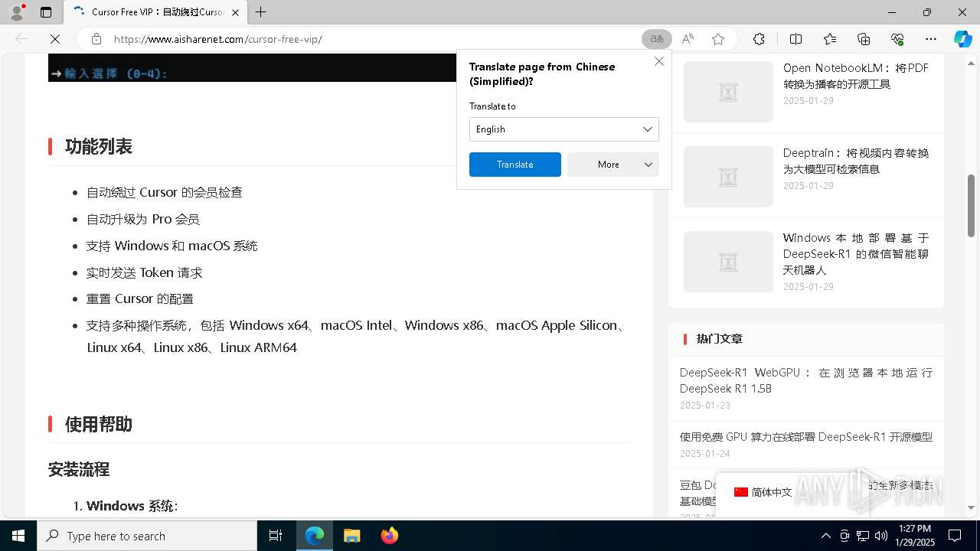This screenshot has height=551, width=980.
Task: Open the Copilot sidebar icon
Action: pyautogui.click(x=962, y=39)
